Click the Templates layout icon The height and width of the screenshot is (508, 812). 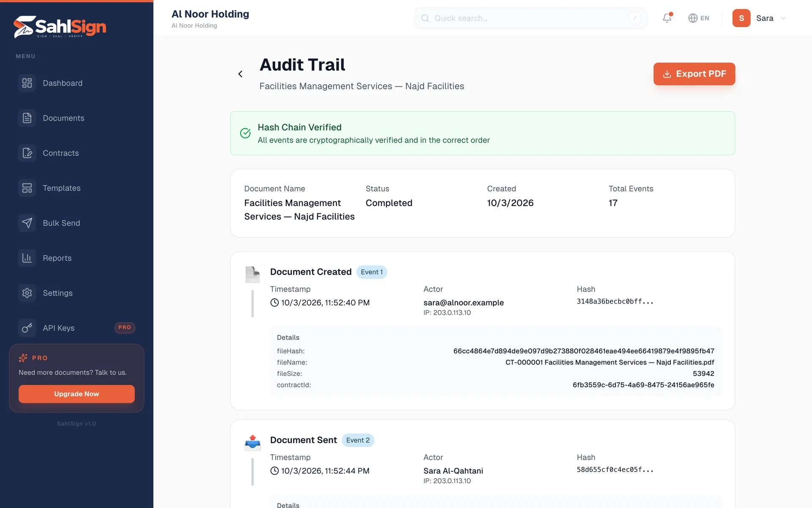(x=27, y=188)
